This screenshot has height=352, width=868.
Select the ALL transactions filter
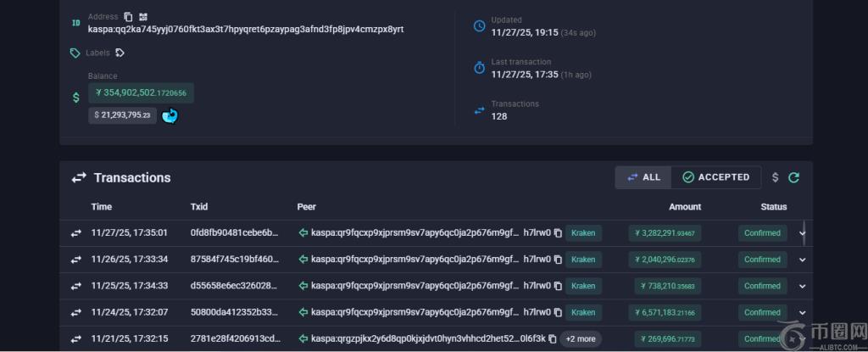coord(643,177)
